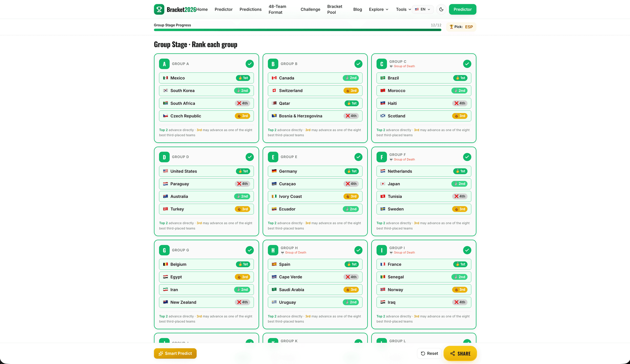Click Scotland's 3rd place badge

click(x=460, y=116)
